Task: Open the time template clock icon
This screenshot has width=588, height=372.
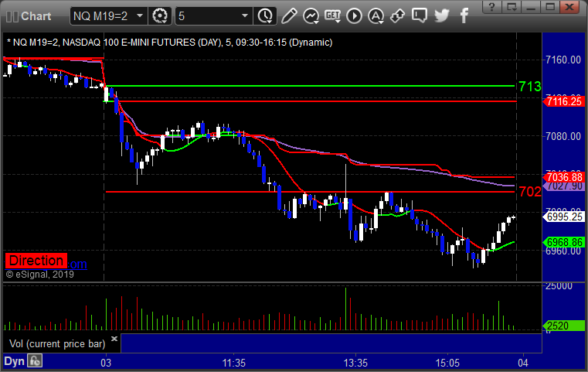Action: (265, 16)
